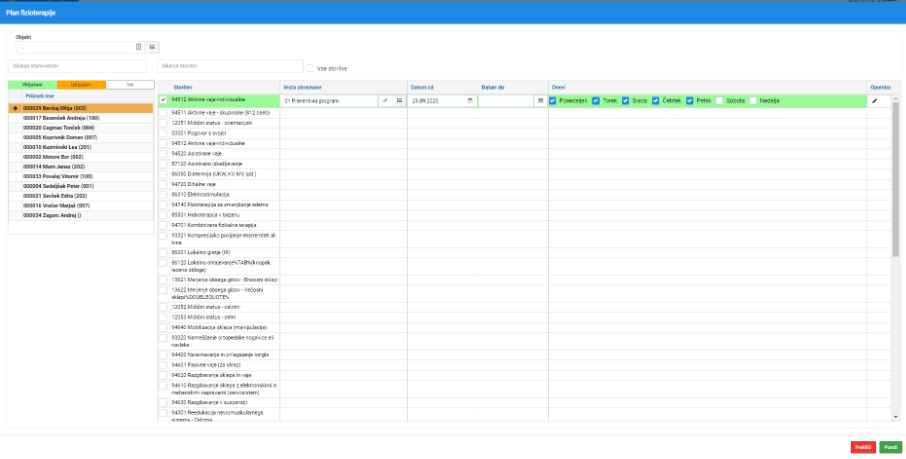The height and width of the screenshot is (459, 906).
Task: Click the Objekt field clear icon
Action: click(139, 47)
